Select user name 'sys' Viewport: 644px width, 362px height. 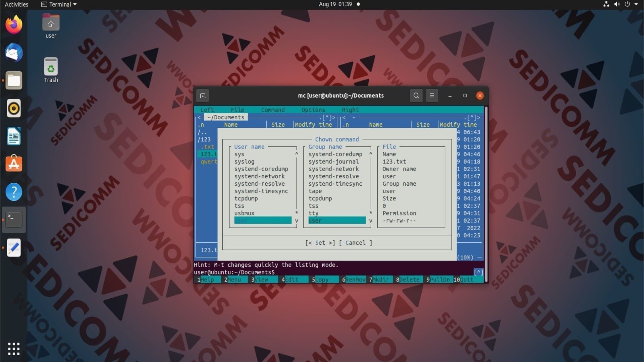tap(239, 154)
